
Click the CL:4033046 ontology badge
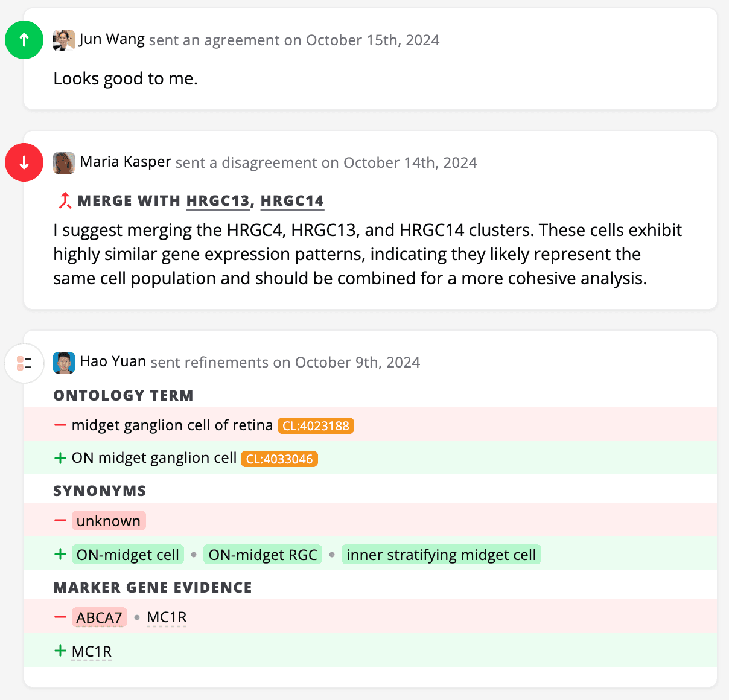tap(279, 459)
